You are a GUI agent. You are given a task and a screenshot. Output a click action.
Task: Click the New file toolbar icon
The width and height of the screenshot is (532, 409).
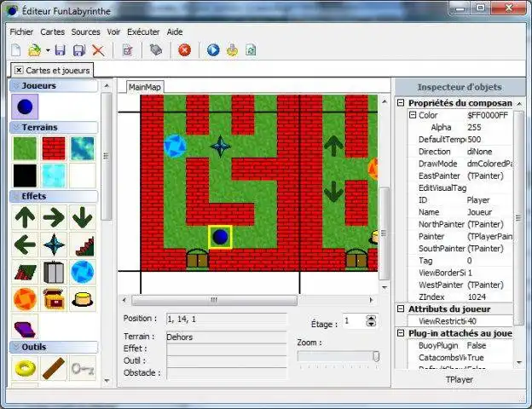pos(16,50)
